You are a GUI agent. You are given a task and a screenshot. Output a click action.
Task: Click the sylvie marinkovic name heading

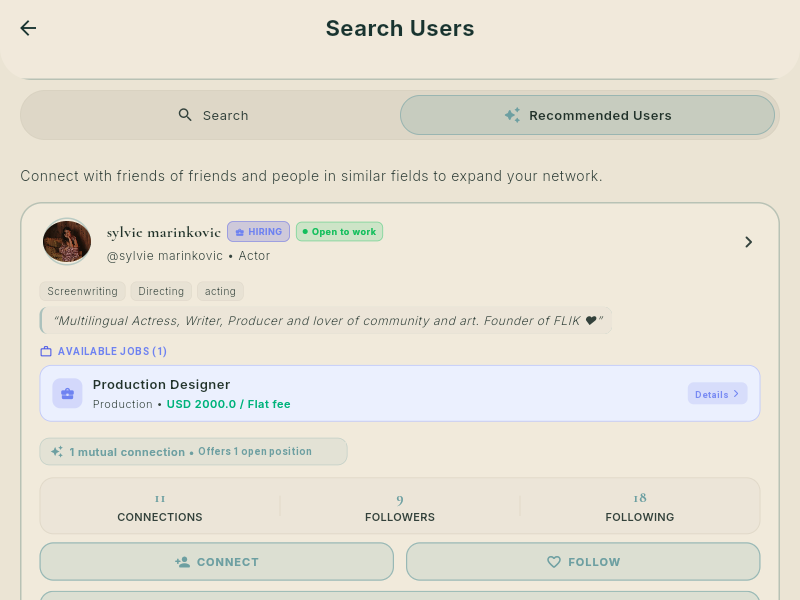click(164, 233)
